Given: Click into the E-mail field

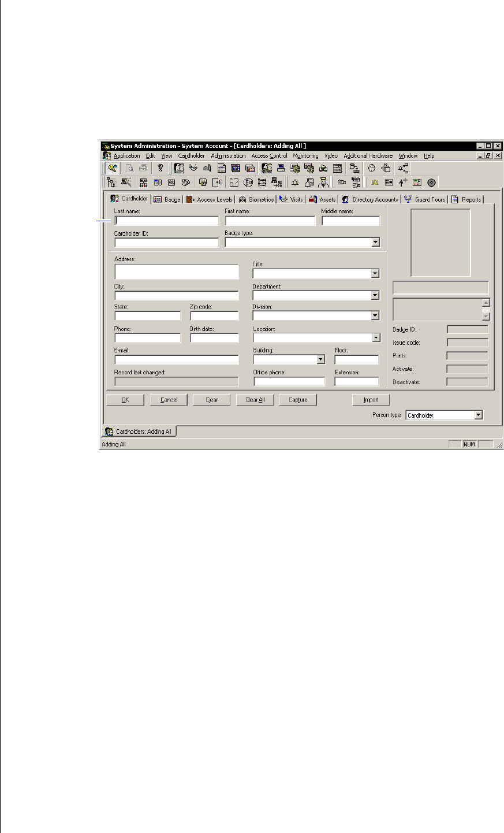Looking at the screenshot, I should [177, 359].
